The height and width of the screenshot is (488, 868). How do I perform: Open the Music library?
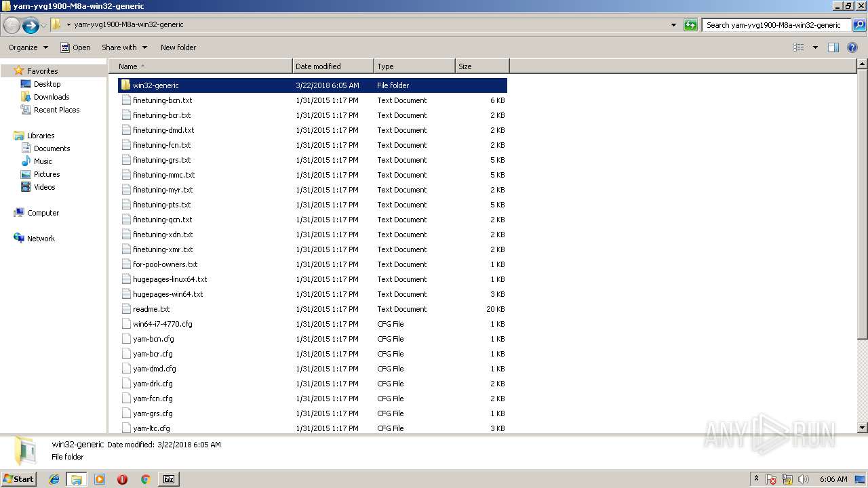click(x=43, y=161)
